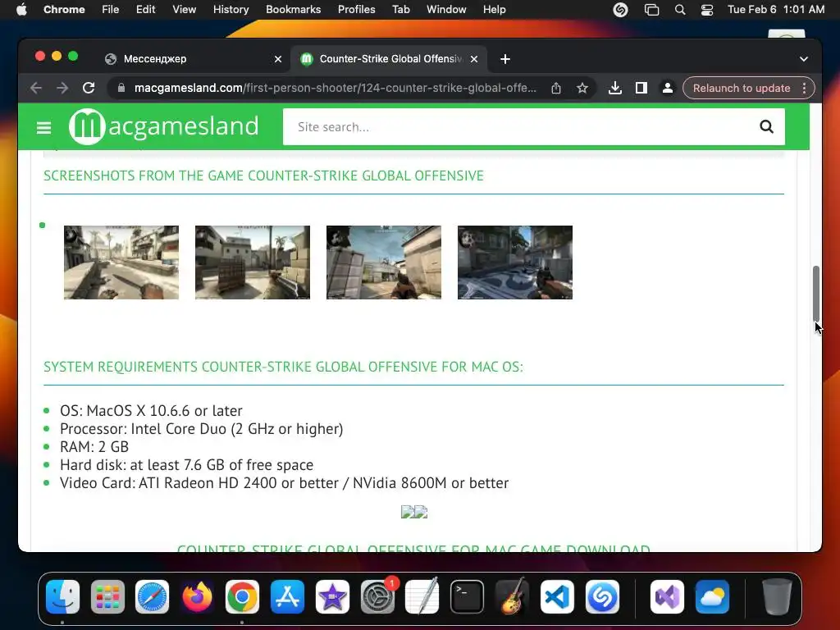
Task: Open Launchpad from the Dock
Action: pyautogui.click(x=107, y=597)
